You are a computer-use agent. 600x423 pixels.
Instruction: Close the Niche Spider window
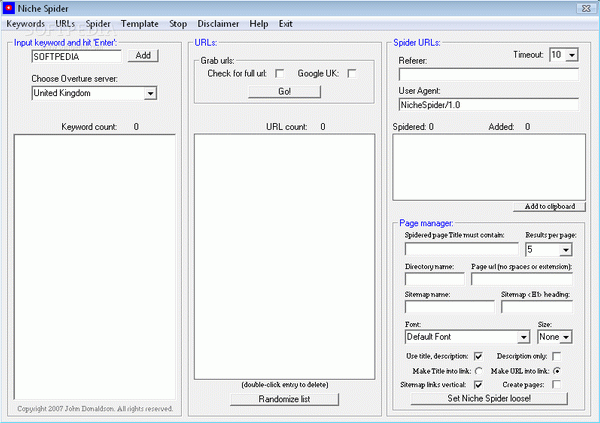point(586,8)
